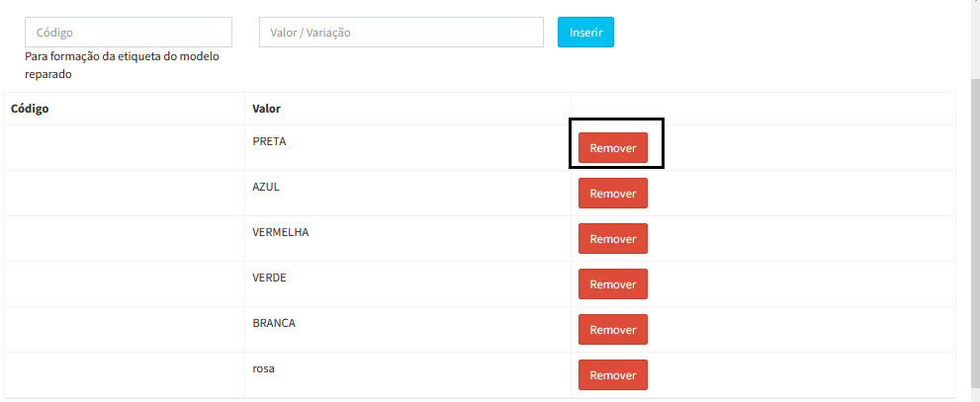Click the Código input field
The height and width of the screenshot is (402, 980).
(129, 32)
